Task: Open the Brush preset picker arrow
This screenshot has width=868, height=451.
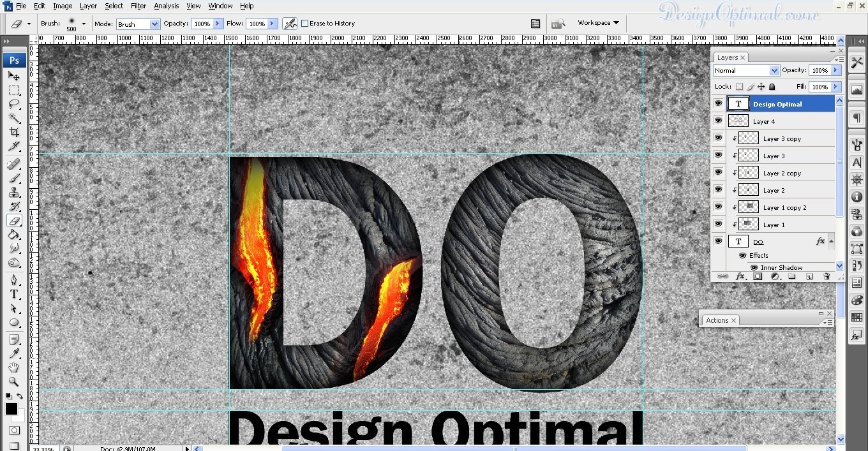Action: point(84,24)
